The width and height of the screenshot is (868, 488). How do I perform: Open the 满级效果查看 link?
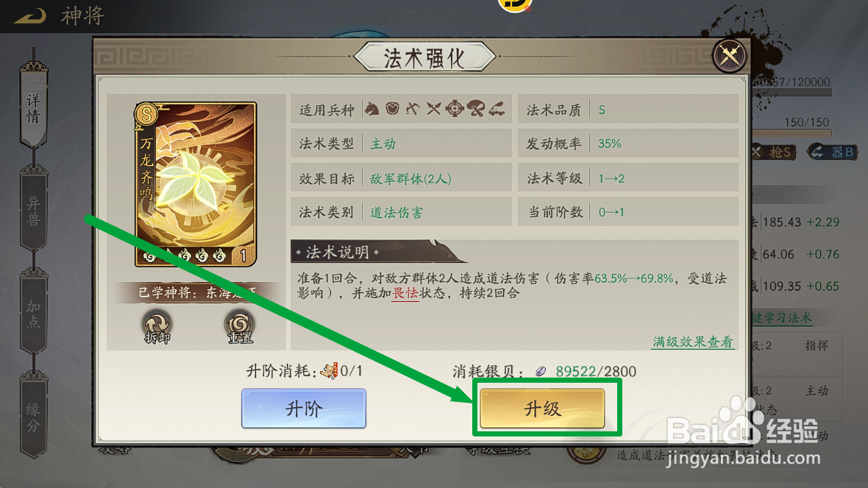(692, 342)
